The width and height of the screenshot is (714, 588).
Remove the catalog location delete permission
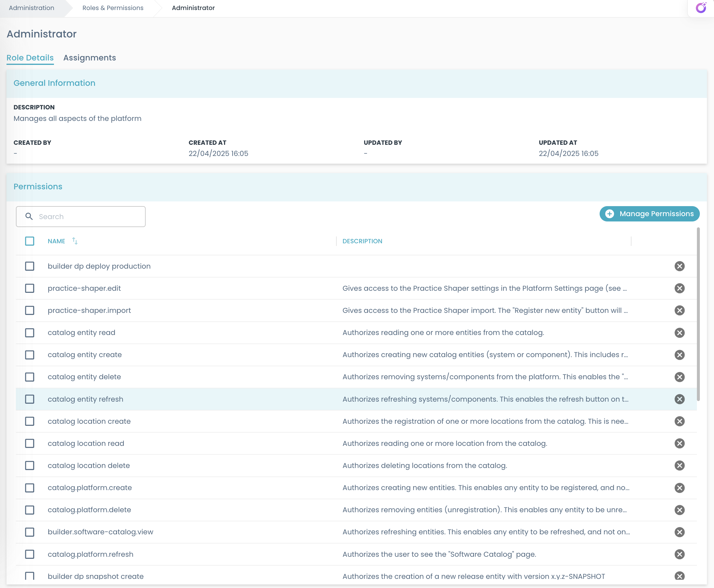coord(679,465)
